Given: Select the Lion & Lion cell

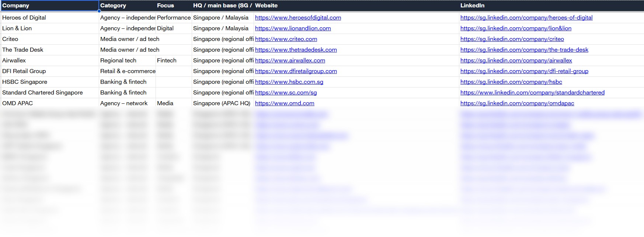Looking at the screenshot, I should [49, 28].
